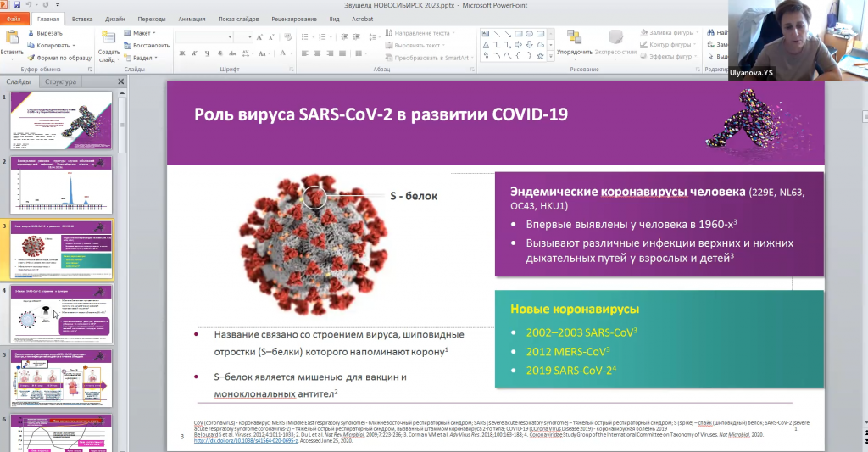Image resolution: width=868 pixels, height=452 pixels.
Task: Switch to the Показ слайдов tab
Action: (238, 19)
